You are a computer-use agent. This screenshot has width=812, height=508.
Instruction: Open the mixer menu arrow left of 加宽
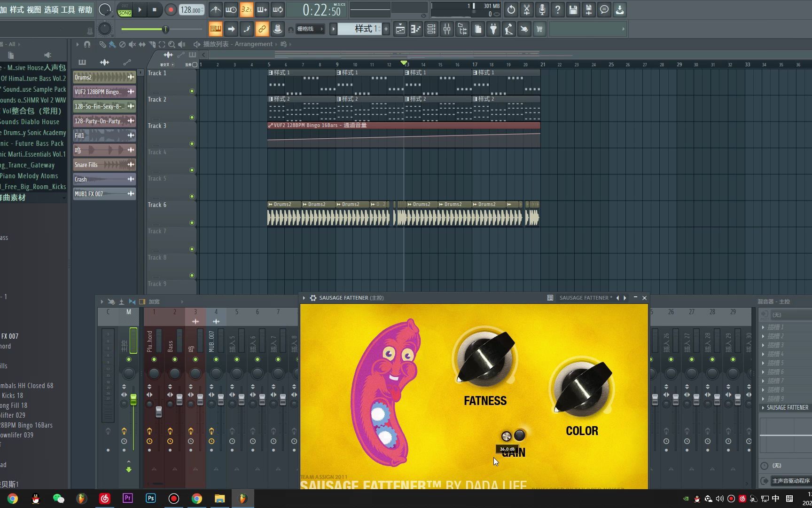(101, 302)
